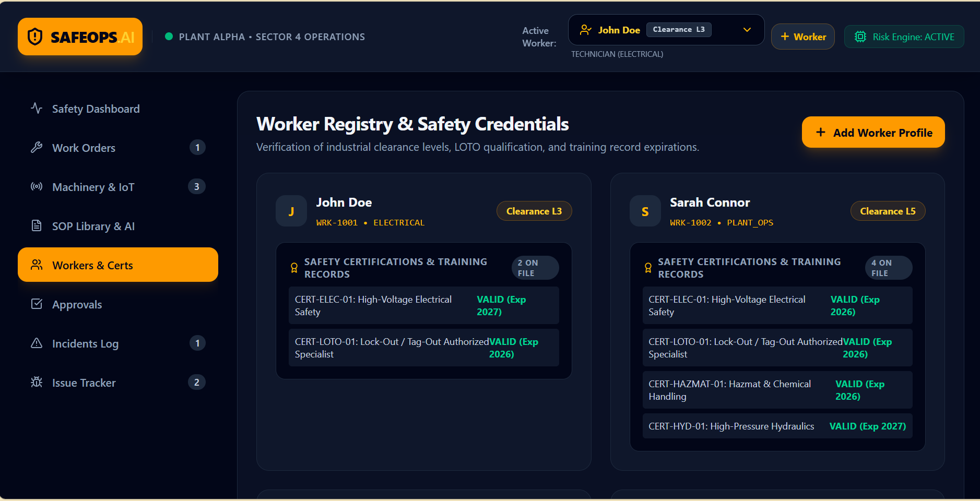Click Sarah Connor's Clearance L5 badge

888,211
